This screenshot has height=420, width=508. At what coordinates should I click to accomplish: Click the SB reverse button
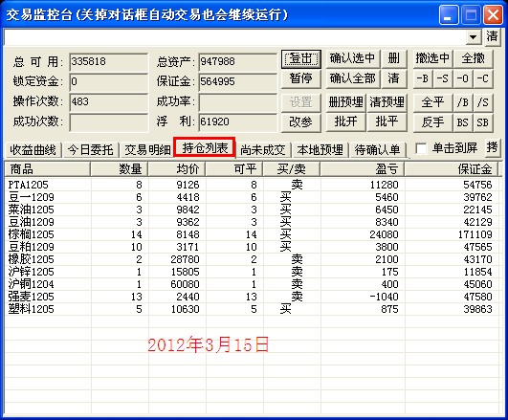(x=483, y=122)
